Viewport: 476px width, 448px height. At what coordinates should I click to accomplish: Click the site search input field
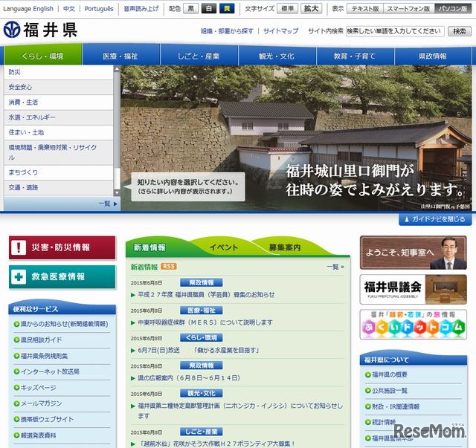[394, 31]
